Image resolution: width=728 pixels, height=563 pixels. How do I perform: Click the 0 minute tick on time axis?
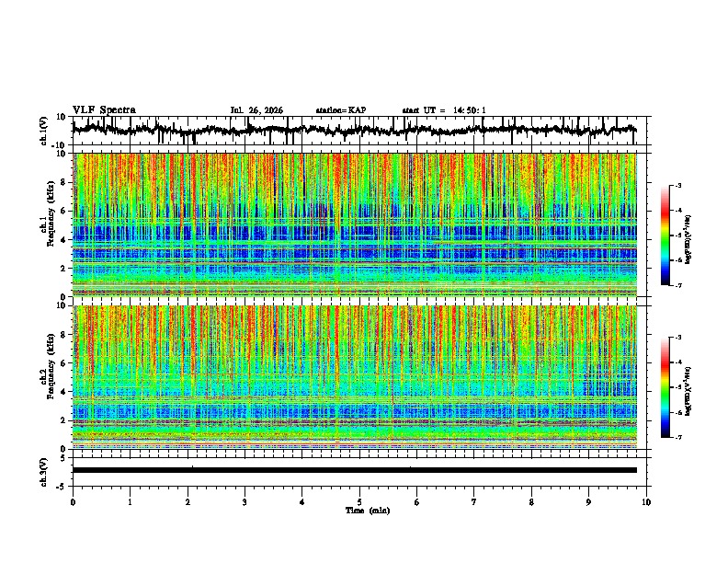click(73, 502)
